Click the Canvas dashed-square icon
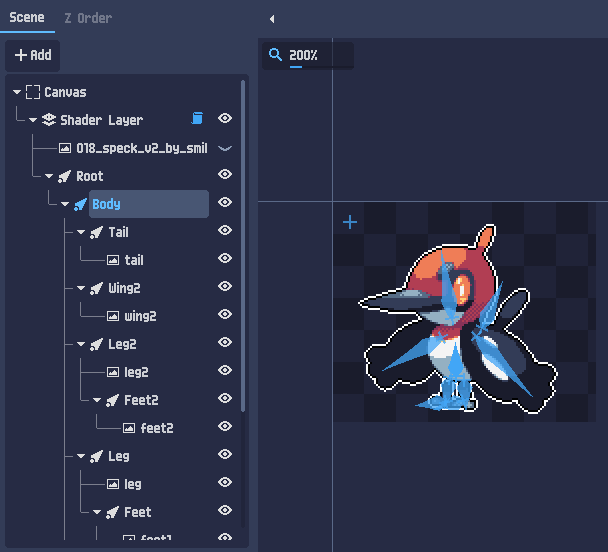This screenshot has width=608, height=552. pyautogui.click(x=33, y=92)
